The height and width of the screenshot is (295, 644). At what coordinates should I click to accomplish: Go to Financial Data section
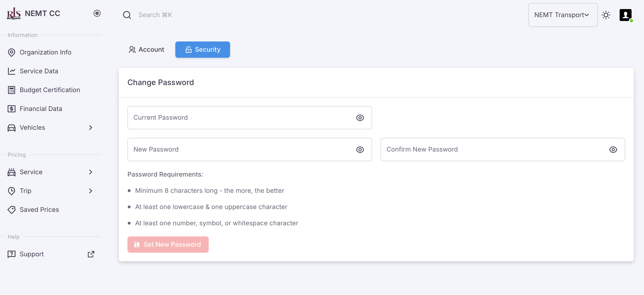tap(40, 109)
